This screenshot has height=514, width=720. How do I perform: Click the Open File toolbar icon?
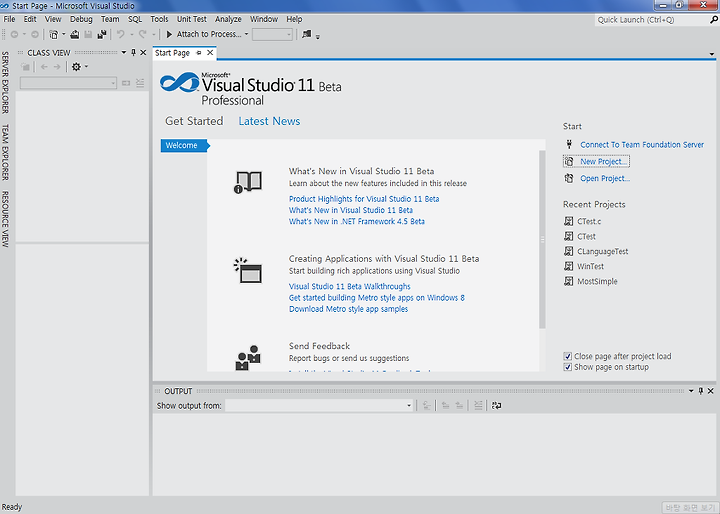(75, 34)
